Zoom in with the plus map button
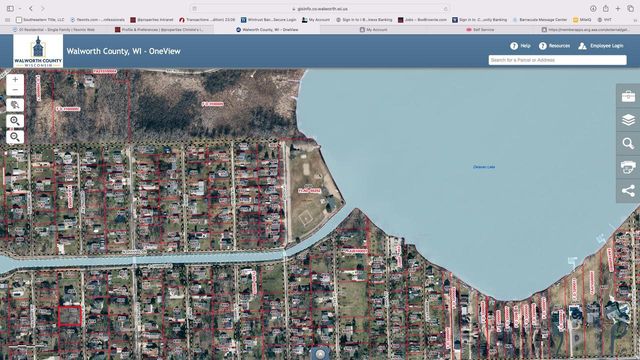Image resolution: width=640 pixels, height=360 pixels. point(15,80)
